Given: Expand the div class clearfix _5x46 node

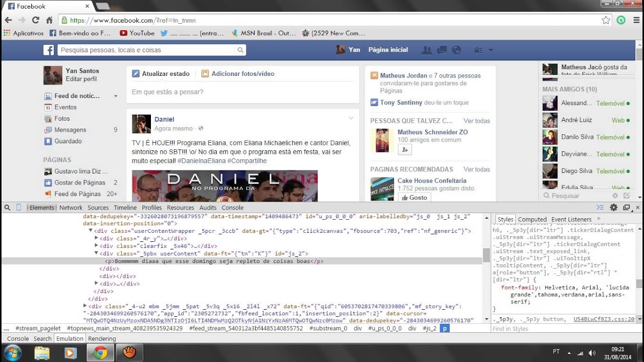Looking at the screenshot, I should click(x=96, y=246).
